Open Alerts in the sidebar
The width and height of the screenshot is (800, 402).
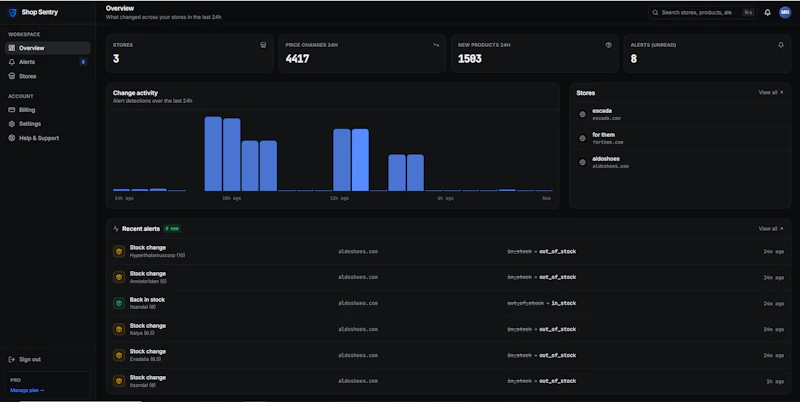point(47,62)
